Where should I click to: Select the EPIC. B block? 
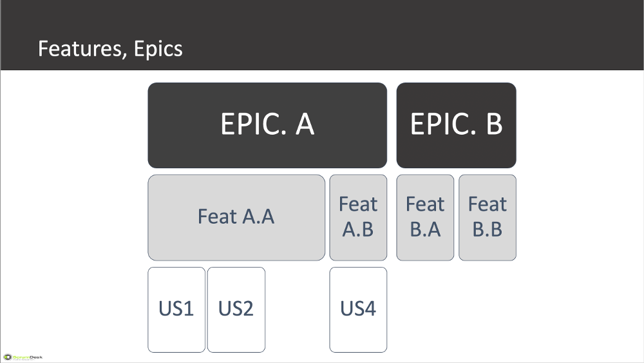pyautogui.click(x=457, y=125)
